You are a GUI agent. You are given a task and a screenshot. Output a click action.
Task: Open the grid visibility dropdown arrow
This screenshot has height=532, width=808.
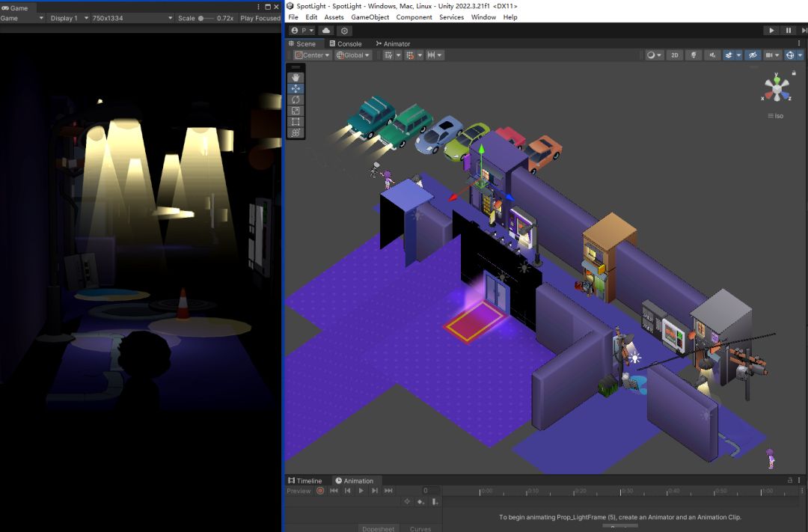[398, 55]
